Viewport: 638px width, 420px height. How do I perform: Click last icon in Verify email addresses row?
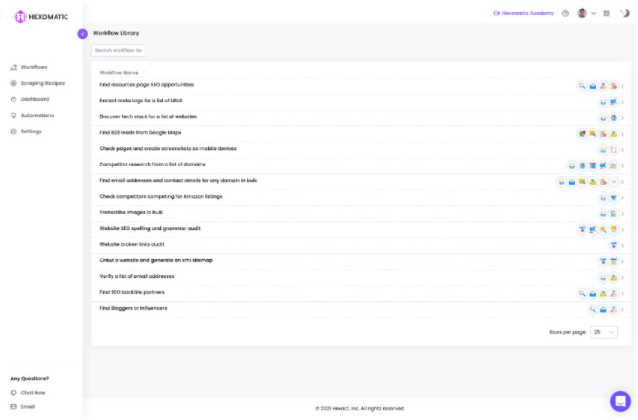click(x=613, y=278)
